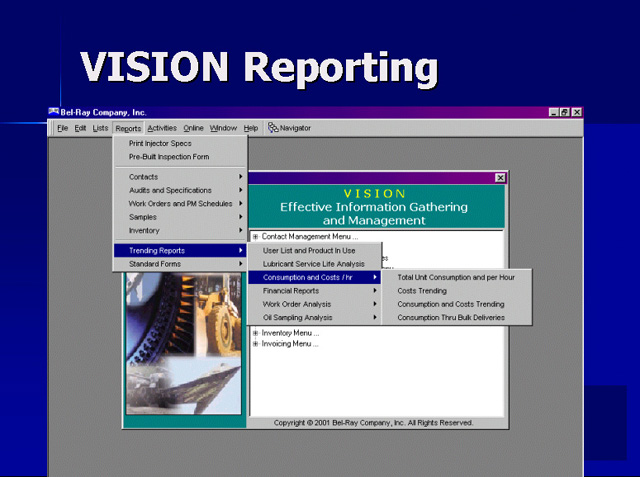
Task: Close the Bel-Ray Company window
Action: pyautogui.click(x=576, y=112)
